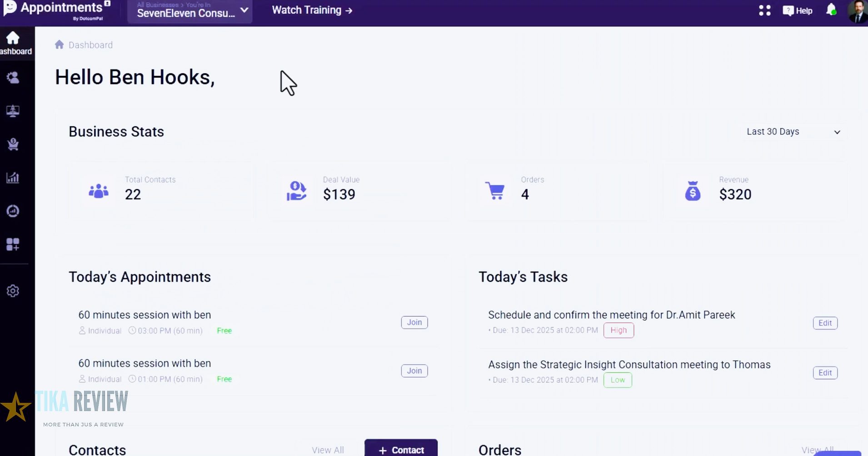
Task: Click the breadcrumb home icon
Action: coord(59,45)
